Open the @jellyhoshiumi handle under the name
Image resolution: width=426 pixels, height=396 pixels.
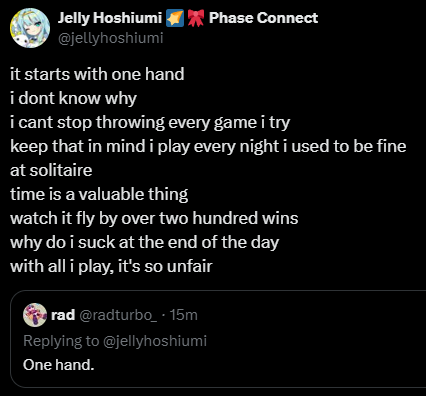tap(110, 38)
